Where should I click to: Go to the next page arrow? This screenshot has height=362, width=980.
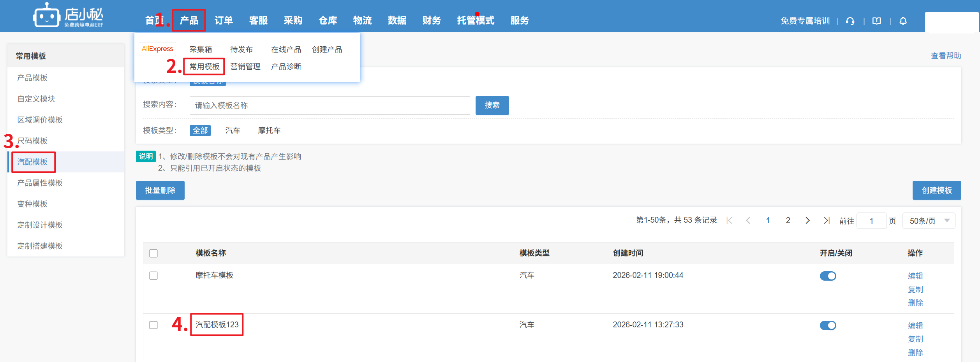[x=807, y=221]
